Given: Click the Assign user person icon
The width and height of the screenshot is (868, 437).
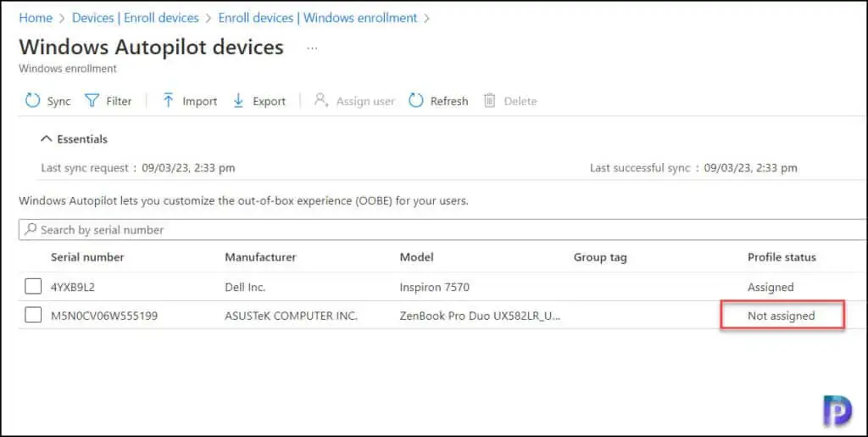Looking at the screenshot, I should (321, 101).
